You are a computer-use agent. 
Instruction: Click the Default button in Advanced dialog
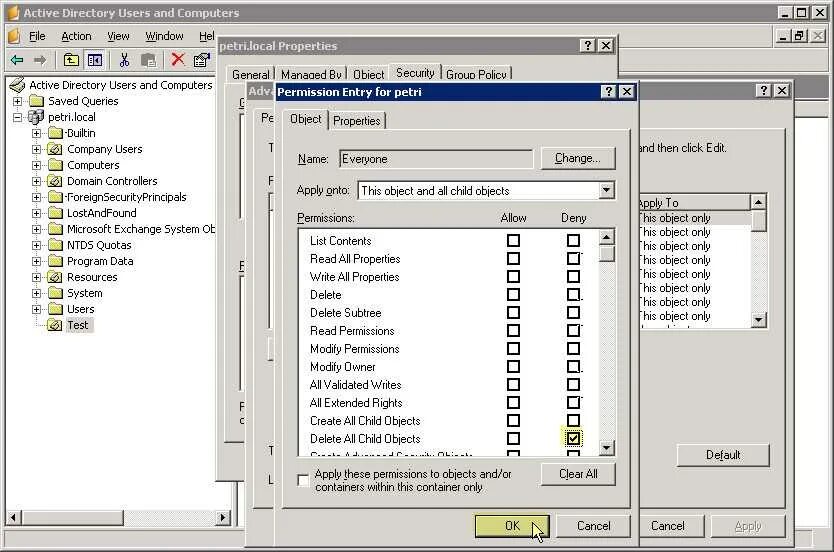[723, 455]
